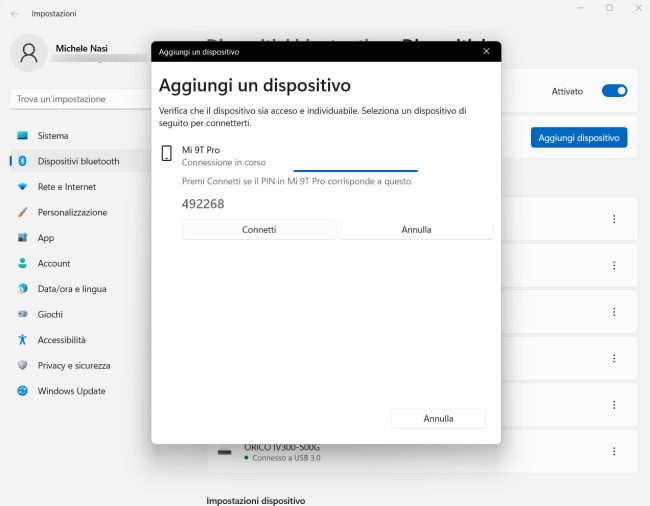Open Data/ora e lingua settings
This screenshot has height=506, width=650.
coord(71,289)
